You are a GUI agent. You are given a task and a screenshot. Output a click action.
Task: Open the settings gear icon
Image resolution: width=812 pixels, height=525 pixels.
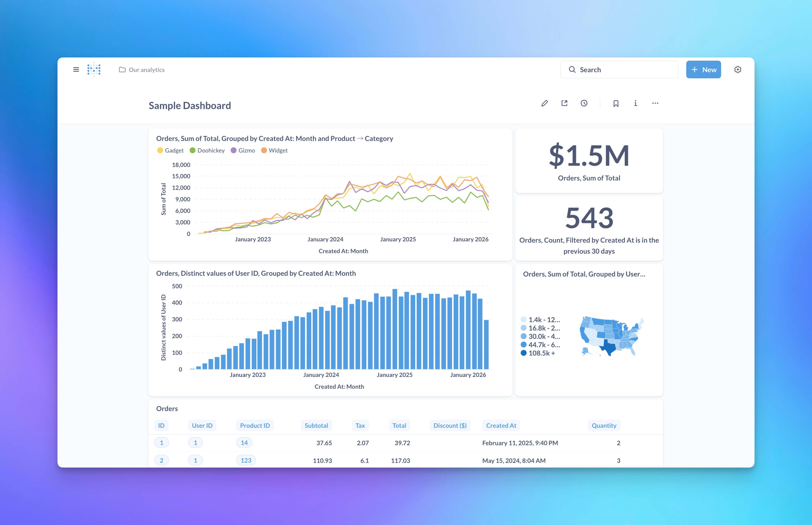(x=738, y=69)
